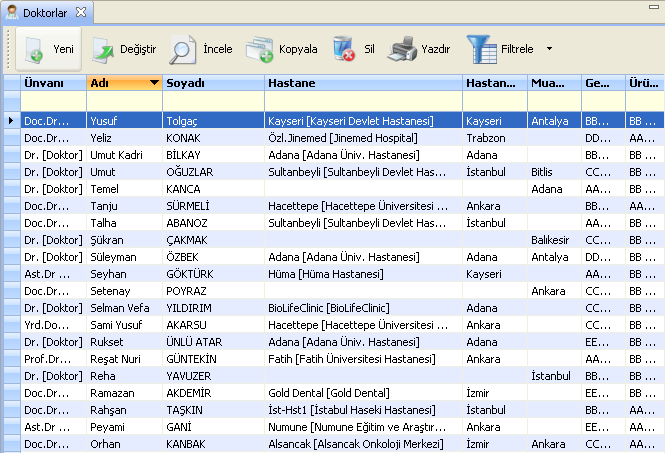Click the Hastan... column header
The height and width of the screenshot is (453, 665).
[495, 83]
